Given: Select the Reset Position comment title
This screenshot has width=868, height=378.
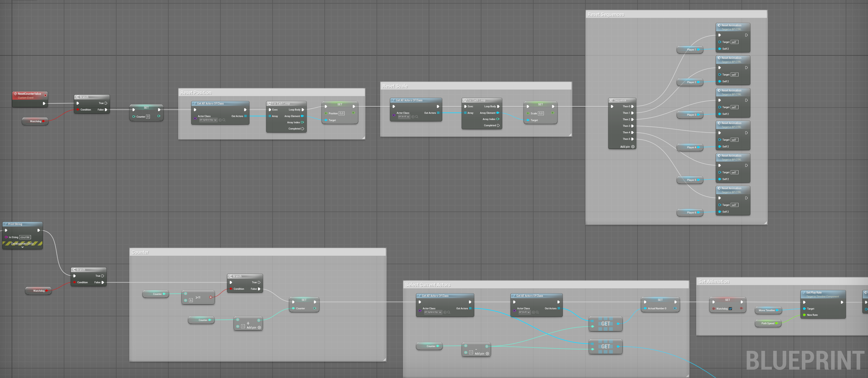Looking at the screenshot, I should (x=196, y=93).
